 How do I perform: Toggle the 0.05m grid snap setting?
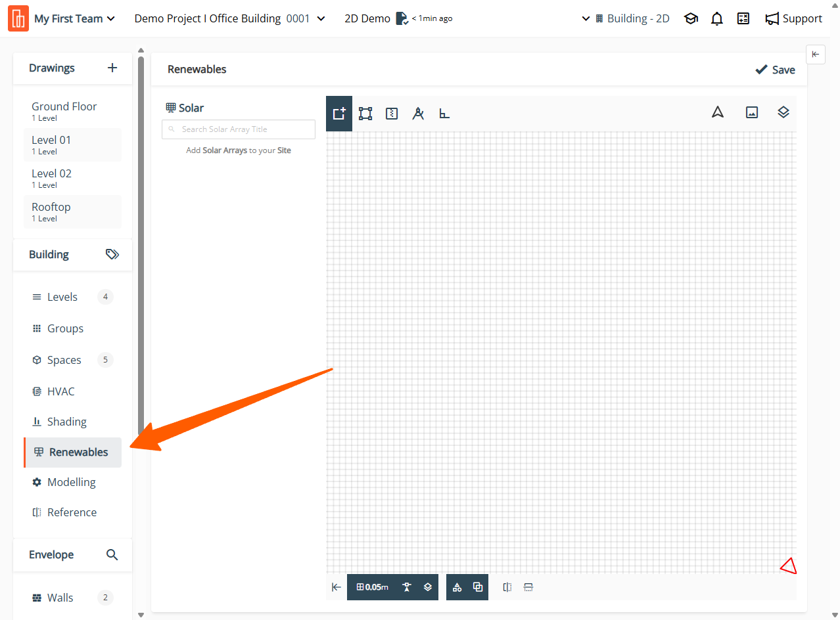(x=372, y=587)
